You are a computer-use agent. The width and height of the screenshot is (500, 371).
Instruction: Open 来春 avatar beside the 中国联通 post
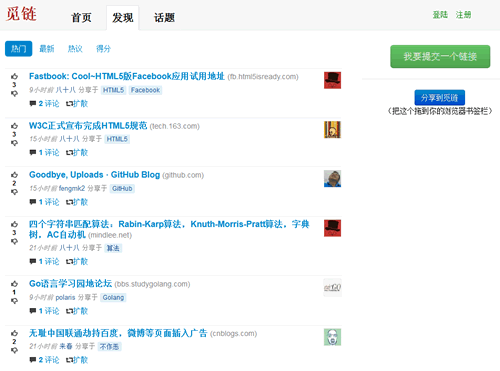click(x=332, y=337)
